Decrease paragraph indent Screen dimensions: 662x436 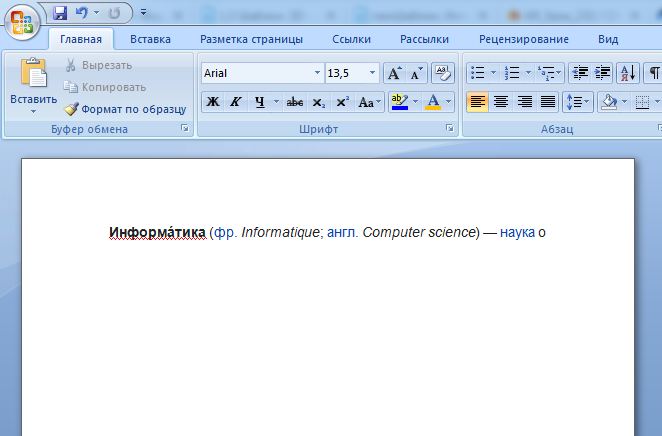[x=580, y=73]
